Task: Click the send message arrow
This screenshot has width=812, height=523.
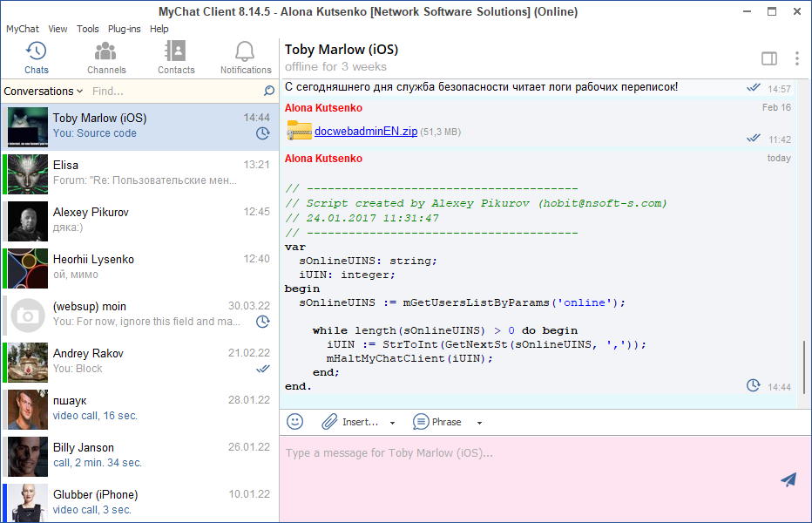Action: click(x=788, y=479)
